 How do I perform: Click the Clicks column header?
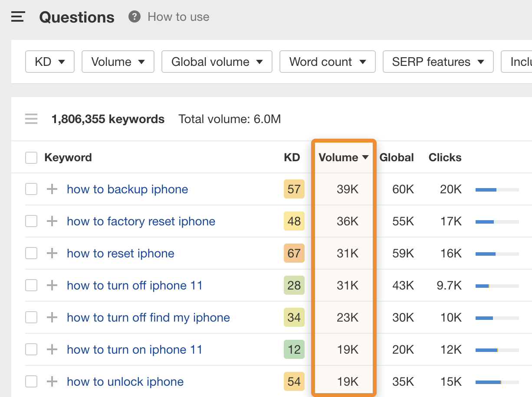coord(445,157)
